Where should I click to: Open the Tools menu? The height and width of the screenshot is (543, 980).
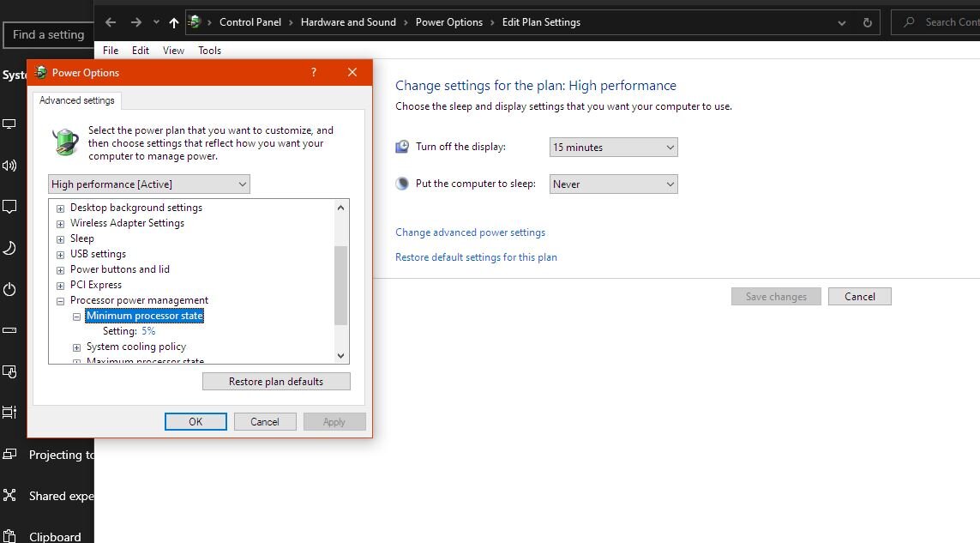pos(209,51)
